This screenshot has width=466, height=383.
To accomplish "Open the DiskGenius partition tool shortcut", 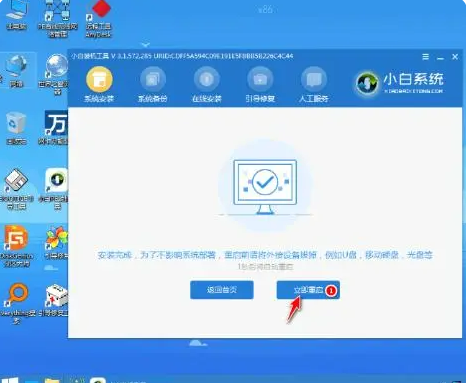I will coord(16,246).
